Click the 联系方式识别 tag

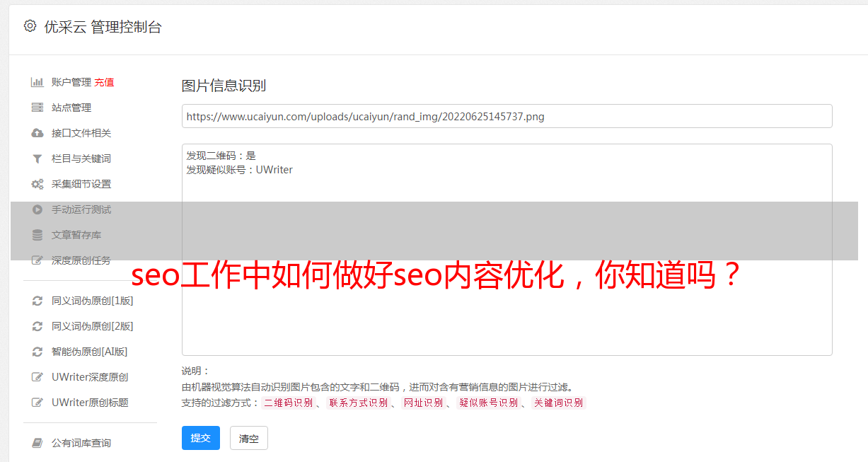pyautogui.click(x=358, y=403)
